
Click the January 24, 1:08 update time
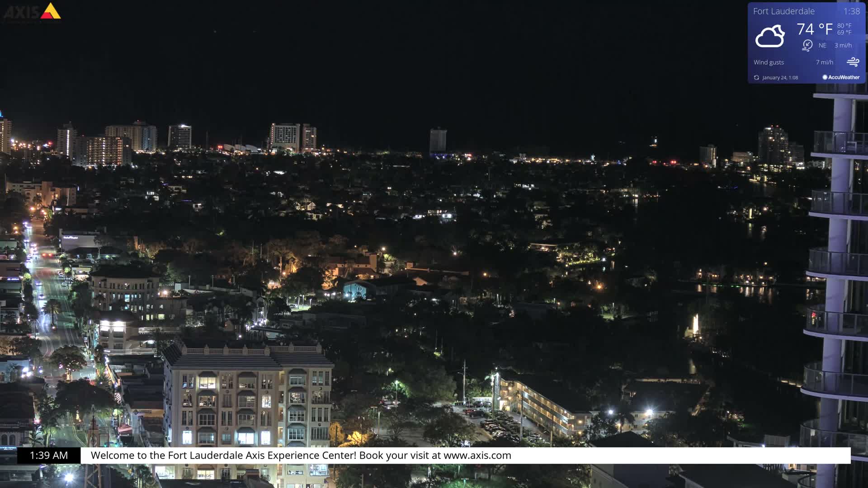[x=780, y=78]
